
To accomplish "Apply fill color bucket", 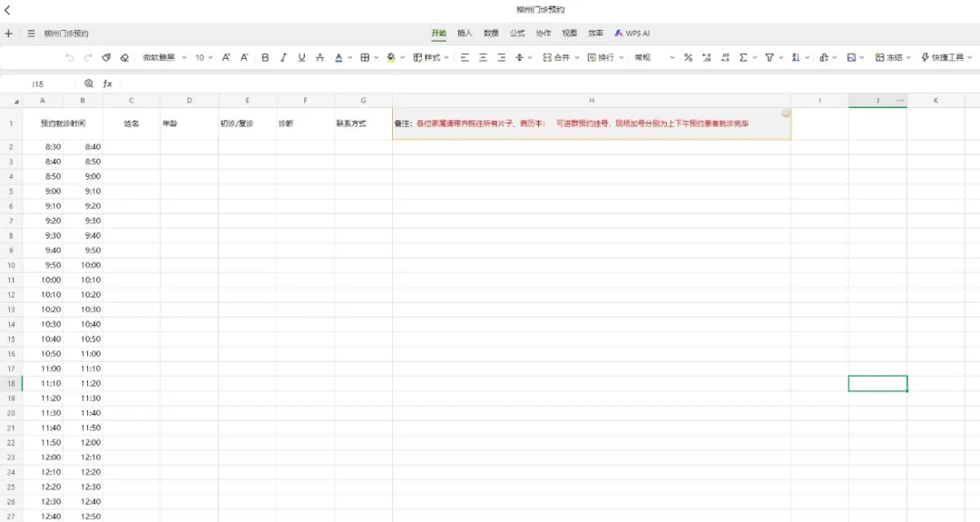I will coord(390,57).
